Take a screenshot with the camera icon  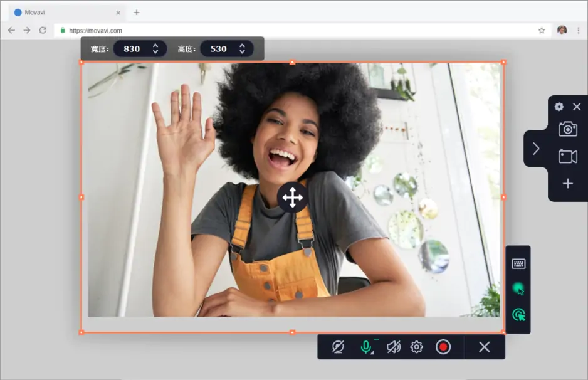point(568,129)
